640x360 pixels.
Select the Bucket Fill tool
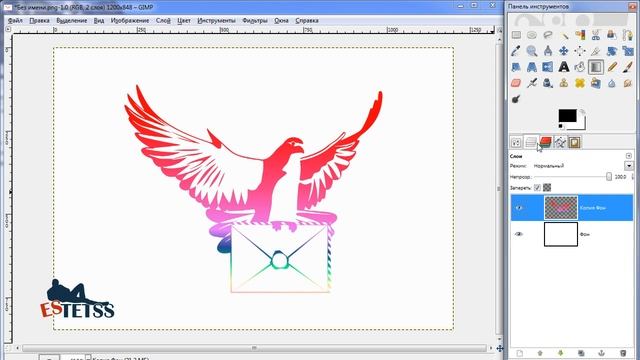pyautogui.click(x=580, y=67)
